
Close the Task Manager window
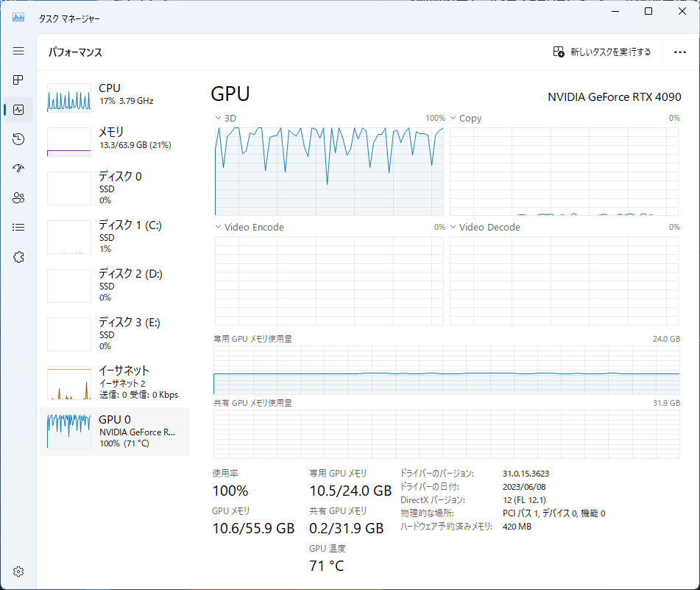click(x=682, y=12)
